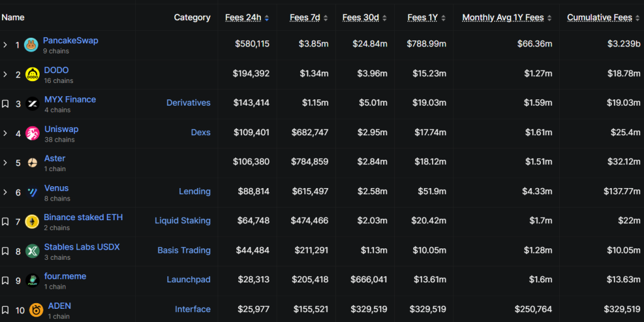644x322 pixels.
Task: Click ADEN monthly average $250,764
Action: pos(533,309)
